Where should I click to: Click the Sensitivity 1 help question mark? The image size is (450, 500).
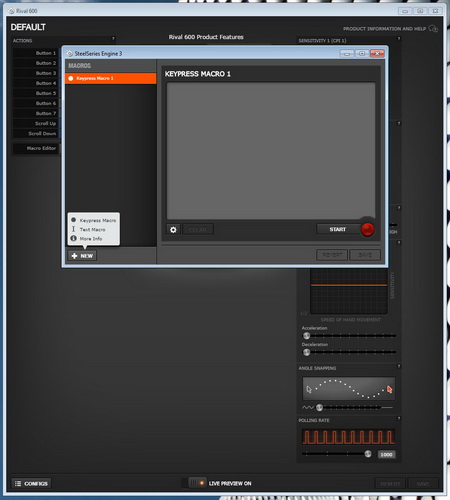(399, 39)
